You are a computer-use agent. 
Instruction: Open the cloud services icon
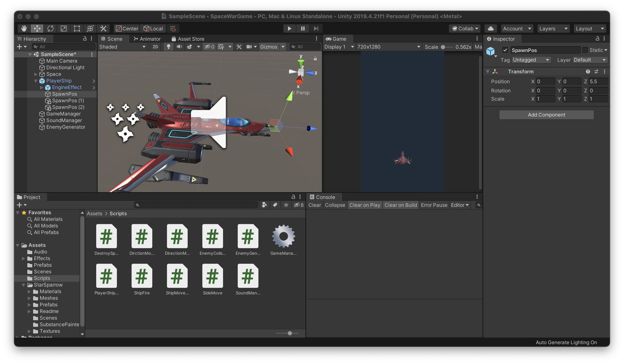[491, 29]
